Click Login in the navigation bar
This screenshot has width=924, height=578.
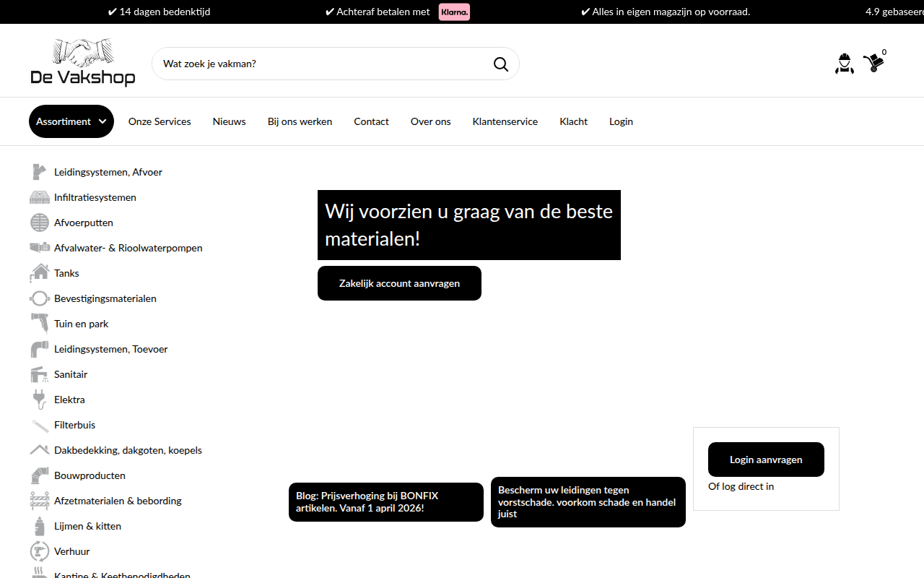pyautogui.click(x=621, y=121)
